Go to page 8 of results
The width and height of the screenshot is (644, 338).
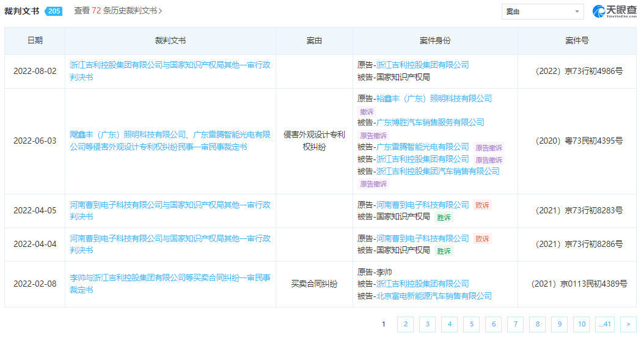pos(538,324)
